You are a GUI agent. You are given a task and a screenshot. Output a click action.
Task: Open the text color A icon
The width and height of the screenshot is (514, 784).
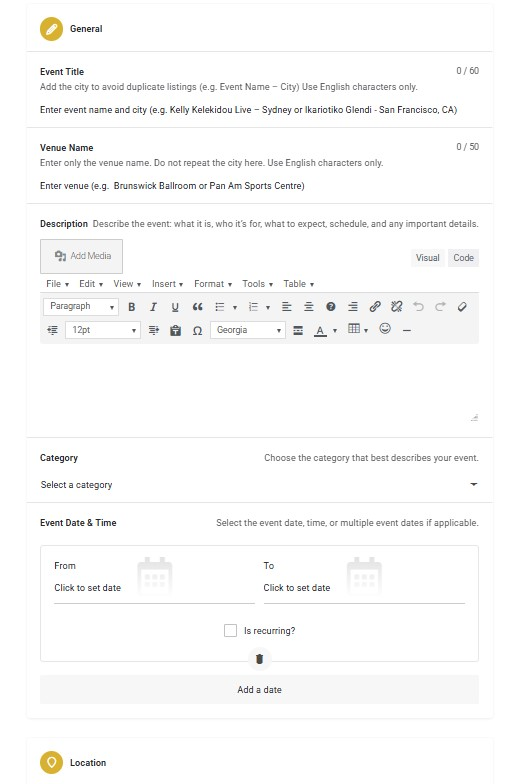pos(320,330)
